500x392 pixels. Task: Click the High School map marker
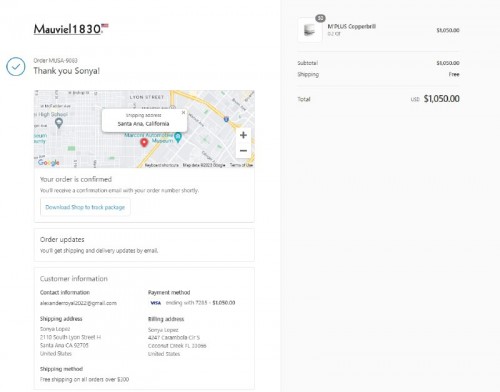coord(59,123)
